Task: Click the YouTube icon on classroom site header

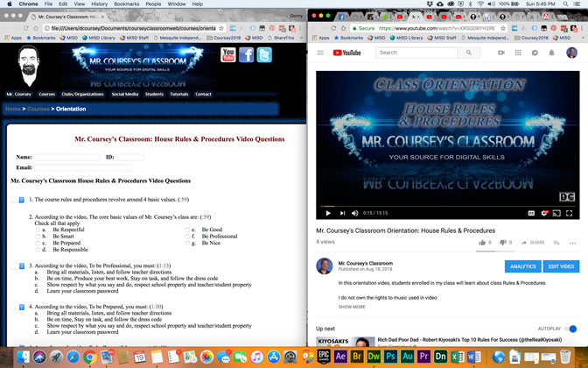Action: tap(228, 55)
